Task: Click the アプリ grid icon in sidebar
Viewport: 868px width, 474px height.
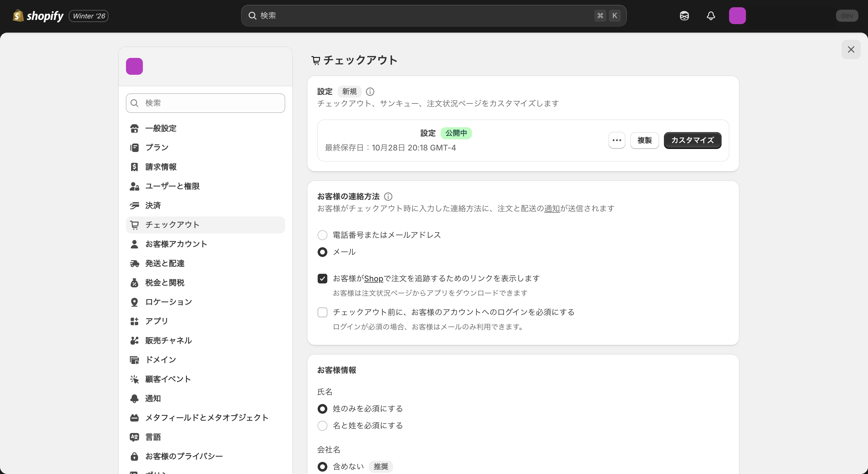Action: pyautogui.click(x=134, y=321)
